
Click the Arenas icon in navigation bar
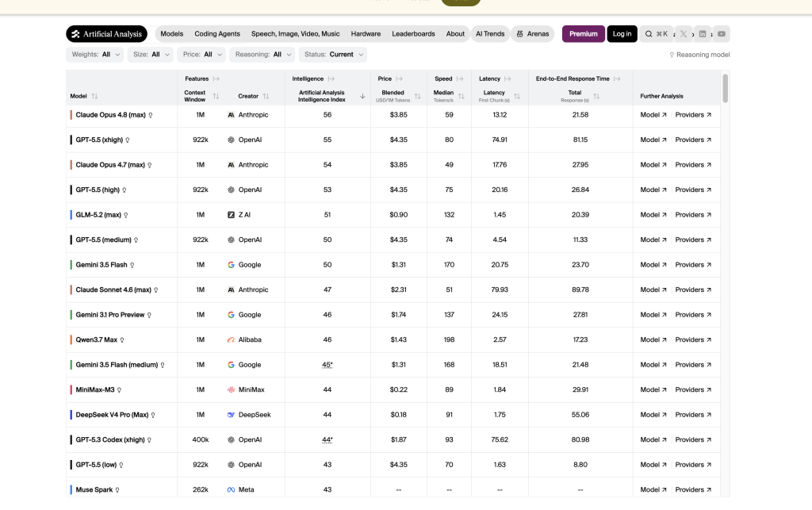tap(520, 34)
